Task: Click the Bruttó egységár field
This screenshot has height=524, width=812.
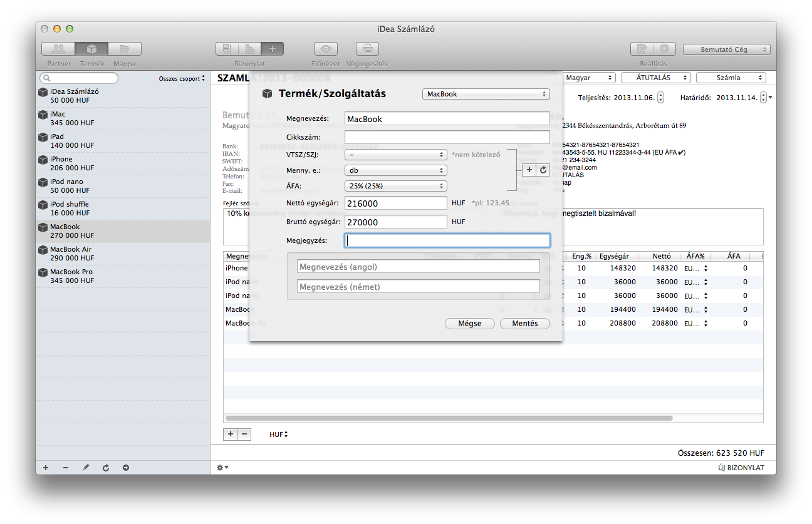Action: pos(395,222)
